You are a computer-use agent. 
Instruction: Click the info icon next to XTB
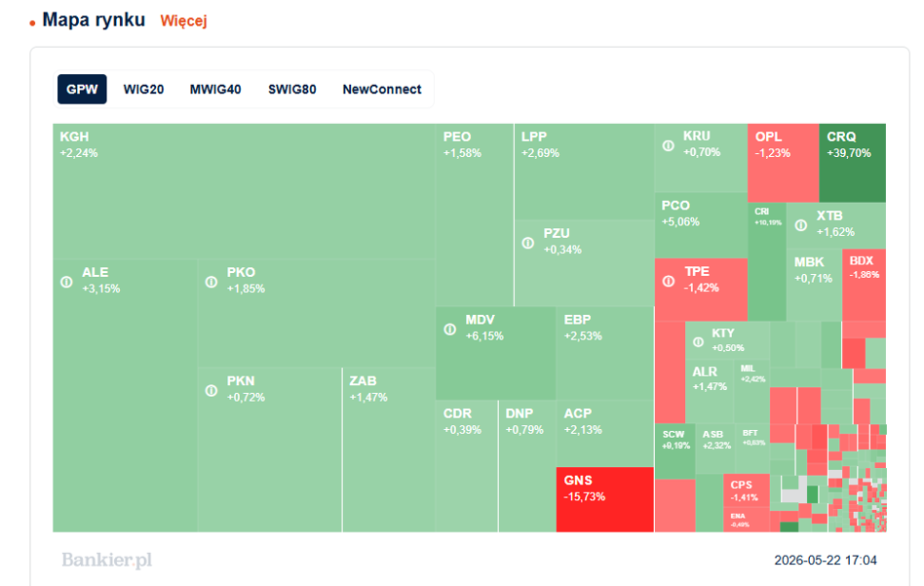(x=801, y=225)
